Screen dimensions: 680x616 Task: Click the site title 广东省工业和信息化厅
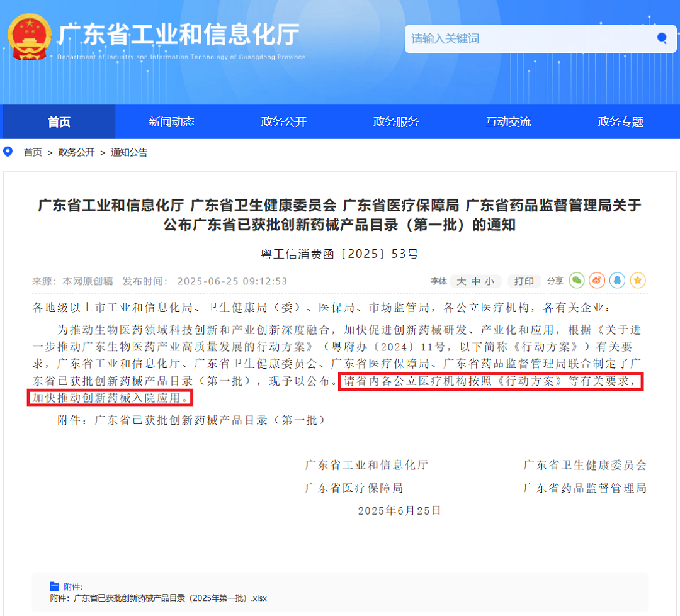coord(179,34)
